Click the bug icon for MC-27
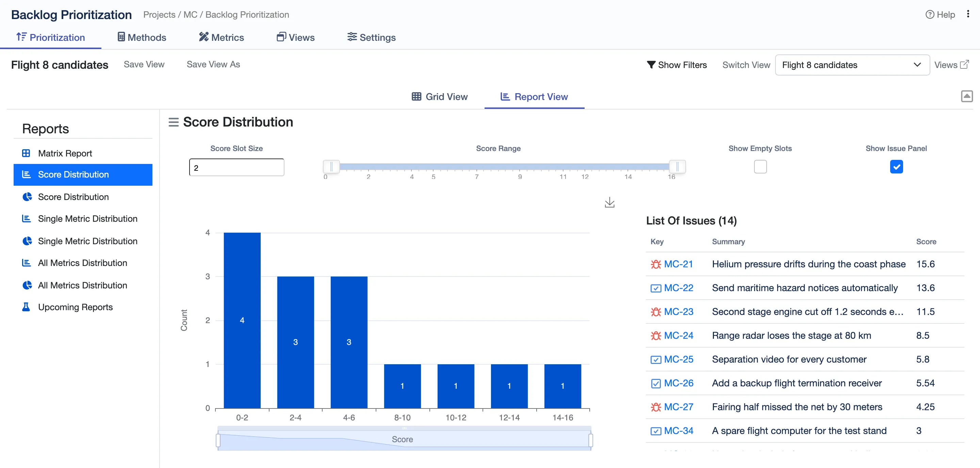The image size is (980, 468). pos(655,407)
